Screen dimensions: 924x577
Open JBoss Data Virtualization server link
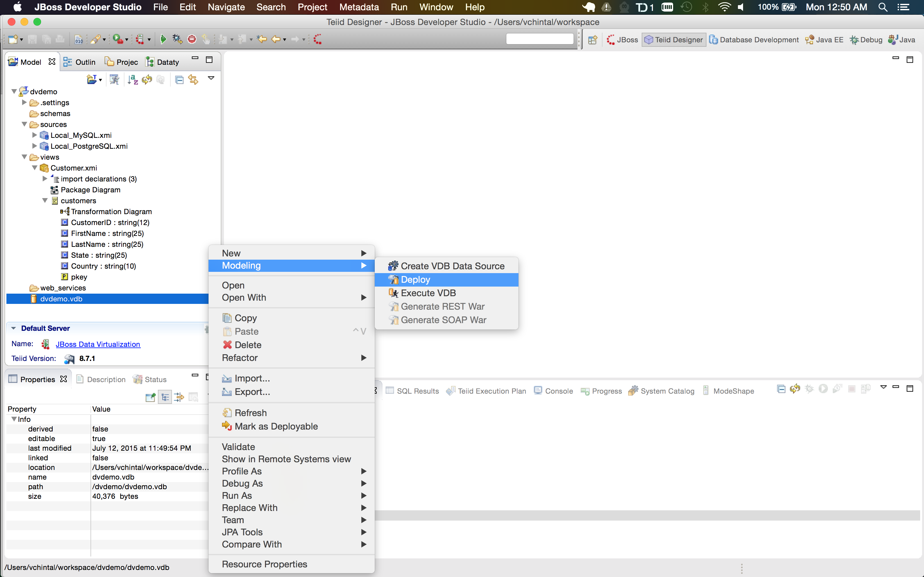98,344
